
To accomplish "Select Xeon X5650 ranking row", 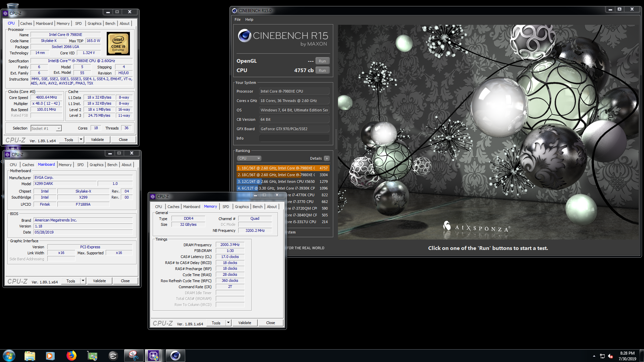I will pyautogui.click(x=283, y=182).
